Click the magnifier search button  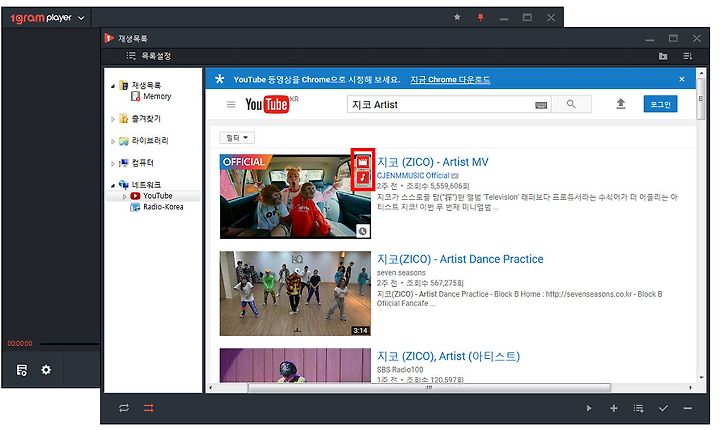pos(571,104)
